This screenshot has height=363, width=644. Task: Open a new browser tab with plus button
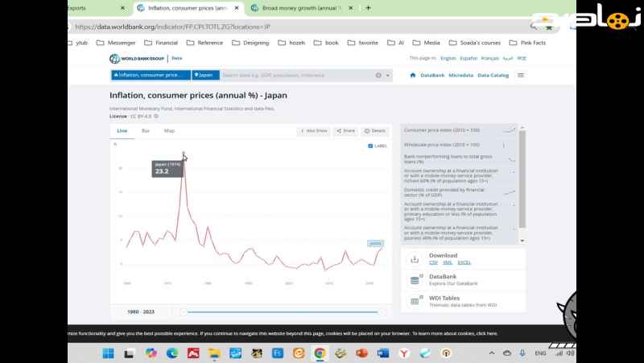[x=368, y=8]
